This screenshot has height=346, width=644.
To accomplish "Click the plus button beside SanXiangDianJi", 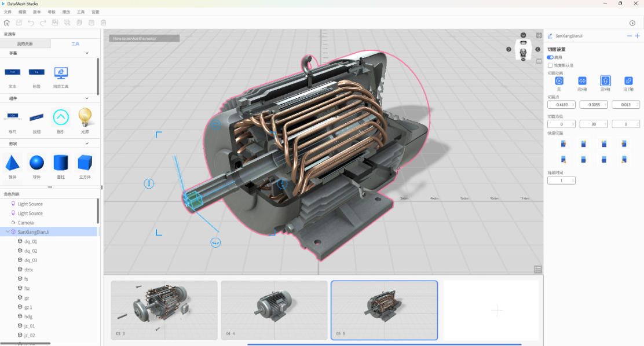I will (x=638, y=36).
